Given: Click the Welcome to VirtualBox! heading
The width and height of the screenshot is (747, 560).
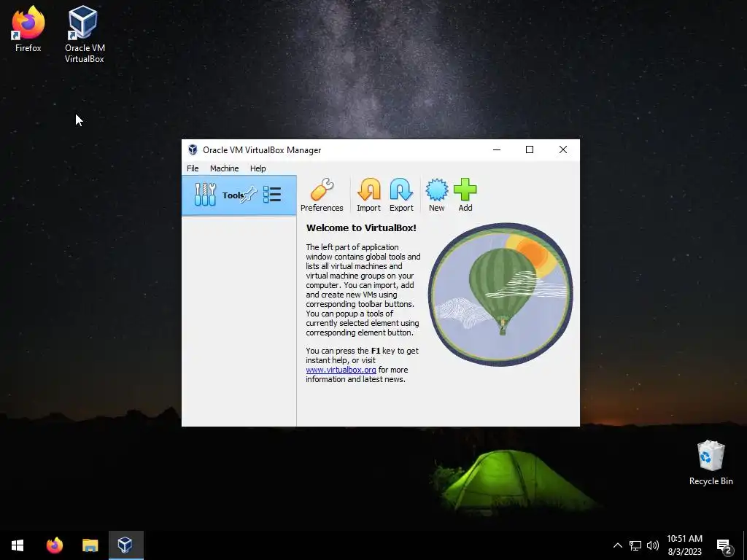Looking at the screenshot, I should [x=361, y=227].
